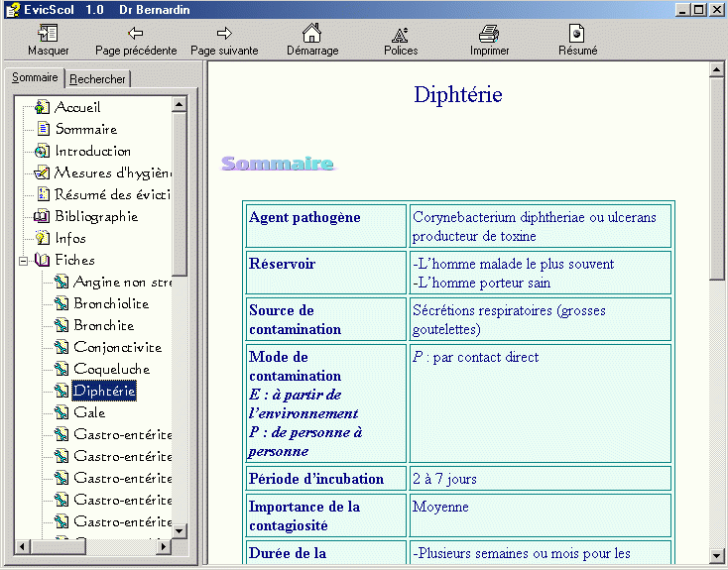Click tree panel scroll up arrow
Image resolution: width=728 pixels, height=570 pixels.
point(180,104)
